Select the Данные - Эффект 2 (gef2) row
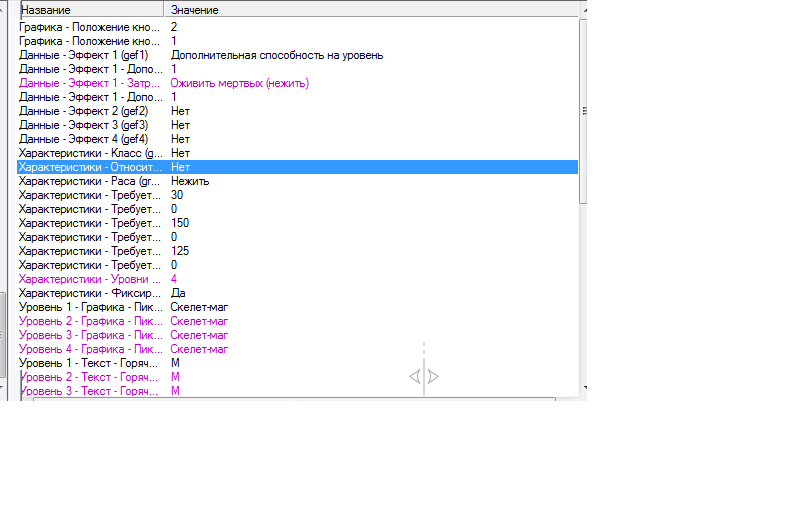Viewport: 798px width, 515px height. [x=298, y=111]
